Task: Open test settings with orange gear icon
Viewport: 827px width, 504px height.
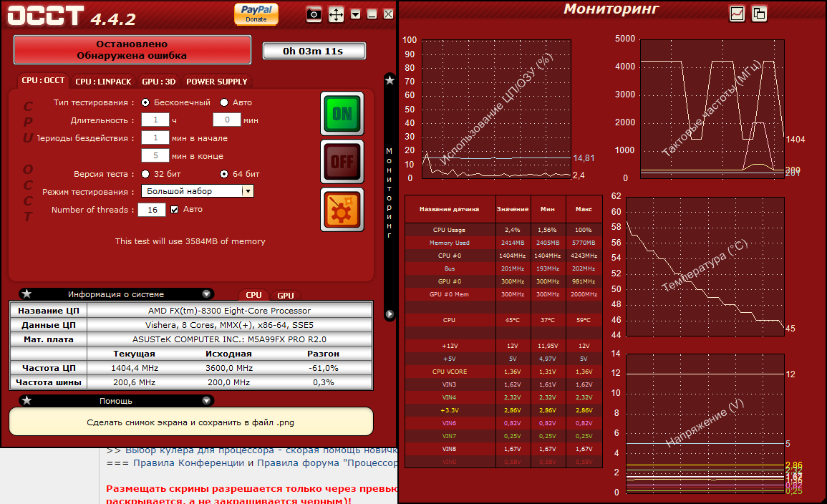Action: point(342,210)
